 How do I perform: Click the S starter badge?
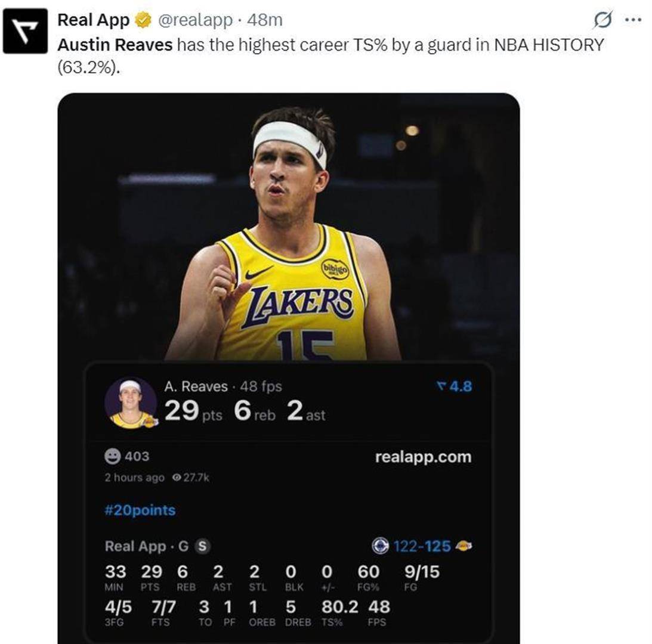pos(202,546)
